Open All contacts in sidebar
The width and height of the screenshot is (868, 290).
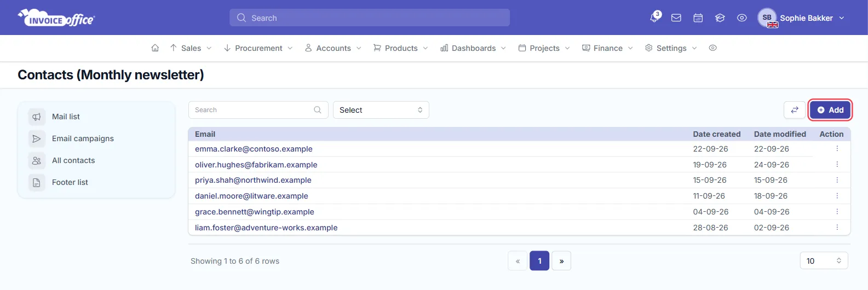tap(73, 160)
